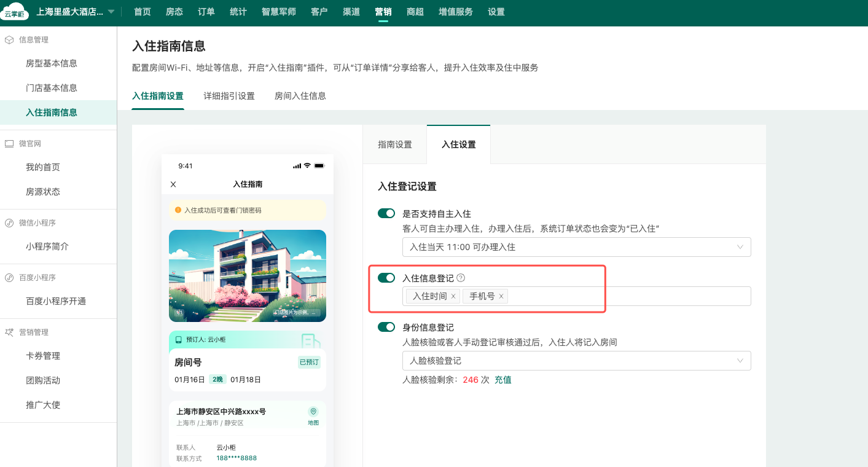Click the 微官网 monitor icon

coord(9,143)
